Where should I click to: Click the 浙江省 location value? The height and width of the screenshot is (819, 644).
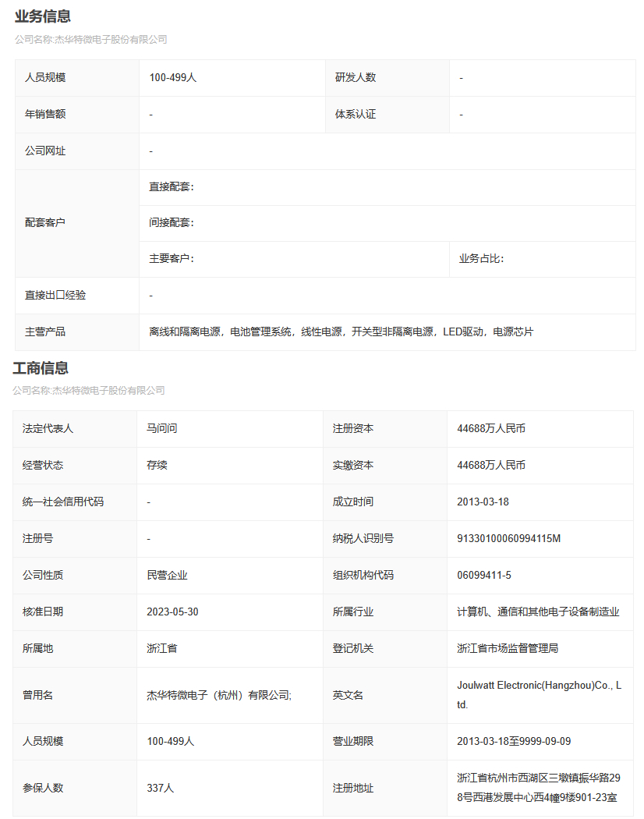click(162, 647)
